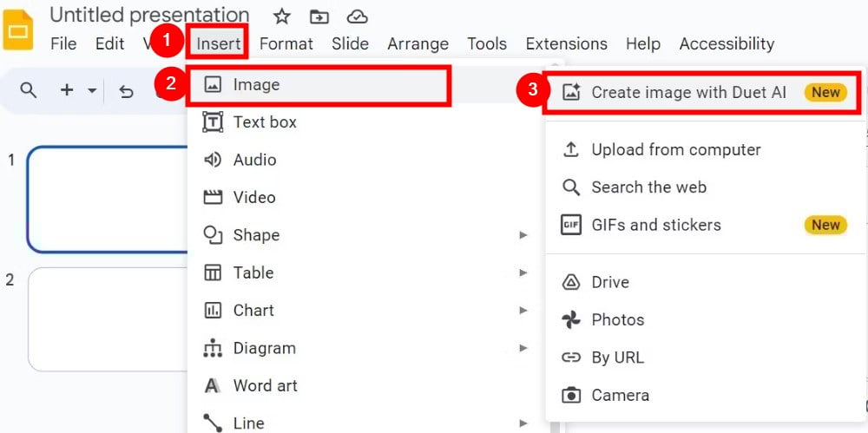Choose Upload from computer
Image resolution: width=868 pixels, height=433 pixels.
(x=705, y=149)
